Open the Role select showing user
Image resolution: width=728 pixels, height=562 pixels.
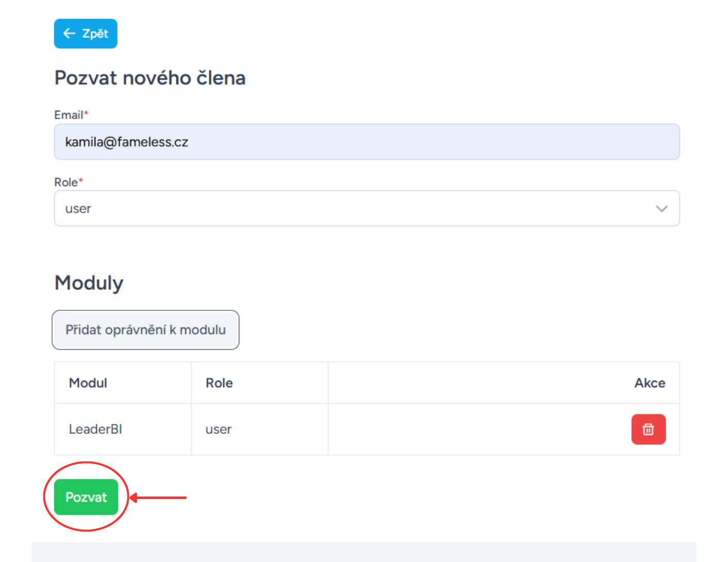click(x=367, y=208)
